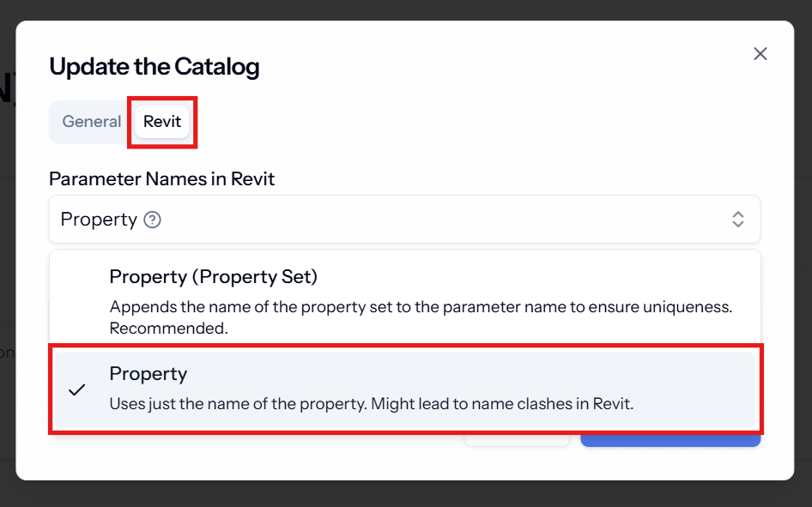Image resolution: width=812 pixels, height=507 pixels.
Task: Select the Revit tab
Action: tap(162, 122)
